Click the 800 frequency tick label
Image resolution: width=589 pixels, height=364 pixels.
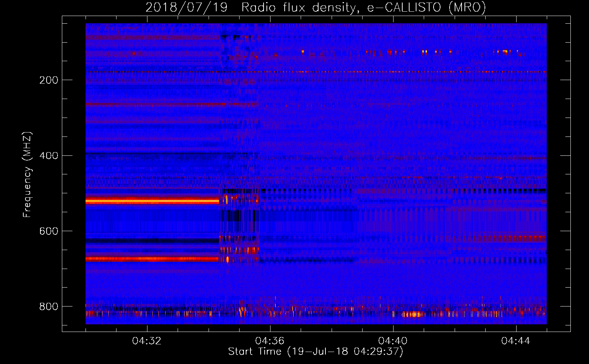[49, 306]
